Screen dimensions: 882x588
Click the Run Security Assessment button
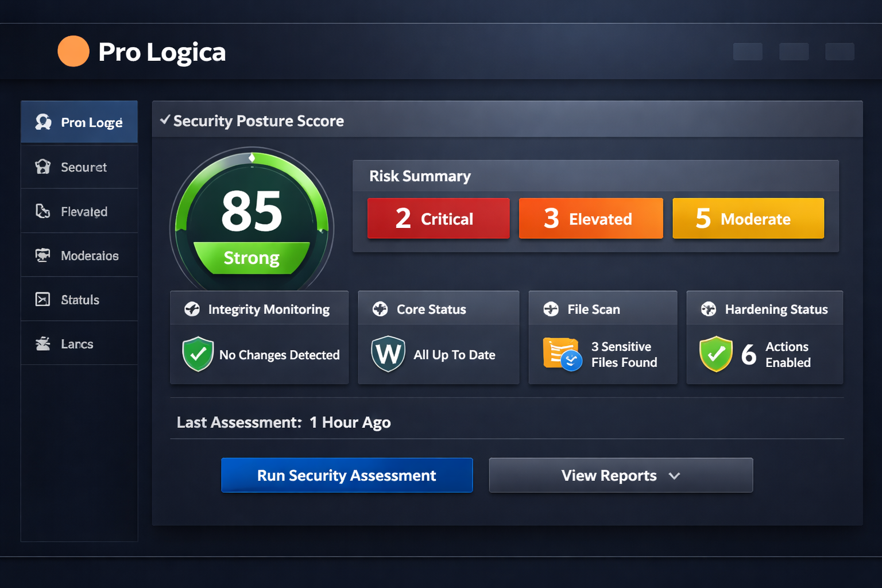346,475
